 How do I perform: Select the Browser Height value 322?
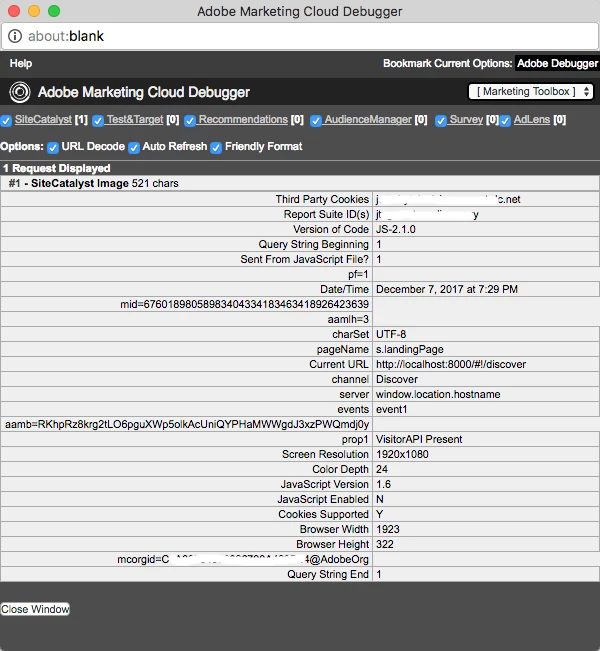point(384,544)
